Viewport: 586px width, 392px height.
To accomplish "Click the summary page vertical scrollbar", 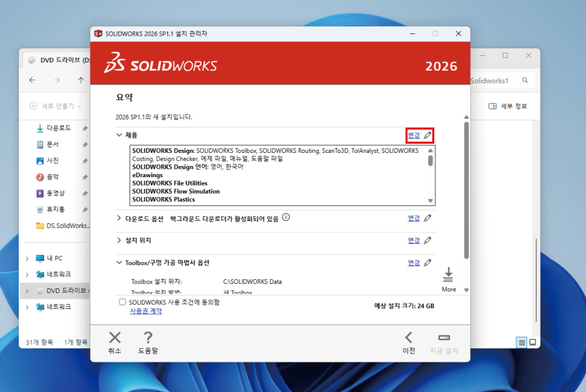I will (x=466, y=190).
